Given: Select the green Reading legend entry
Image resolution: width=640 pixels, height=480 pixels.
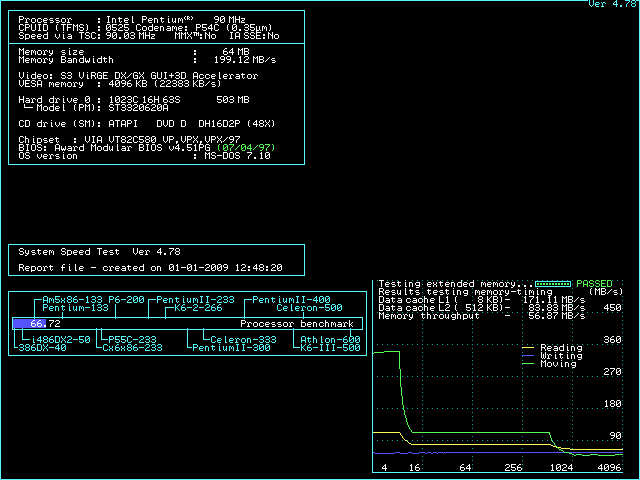Looking at the screenshot, I should (x=560, y=348).
